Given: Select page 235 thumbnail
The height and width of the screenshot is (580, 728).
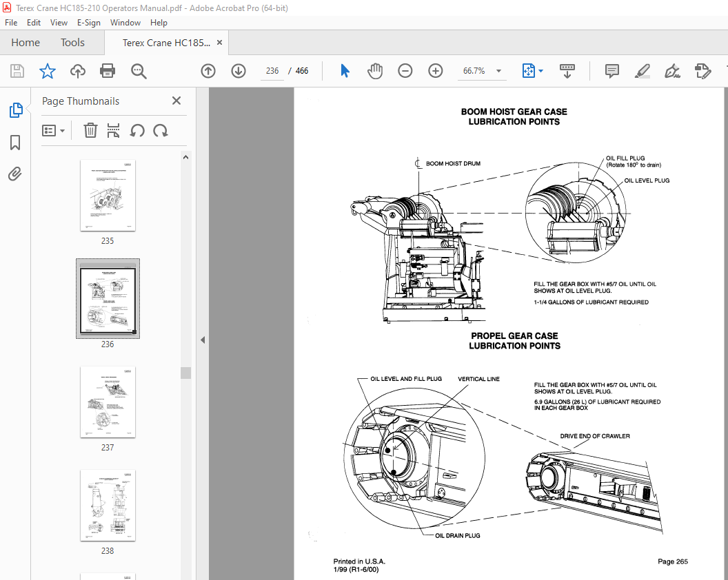Looking at the screenshot, I should click(x=108, y=196).
